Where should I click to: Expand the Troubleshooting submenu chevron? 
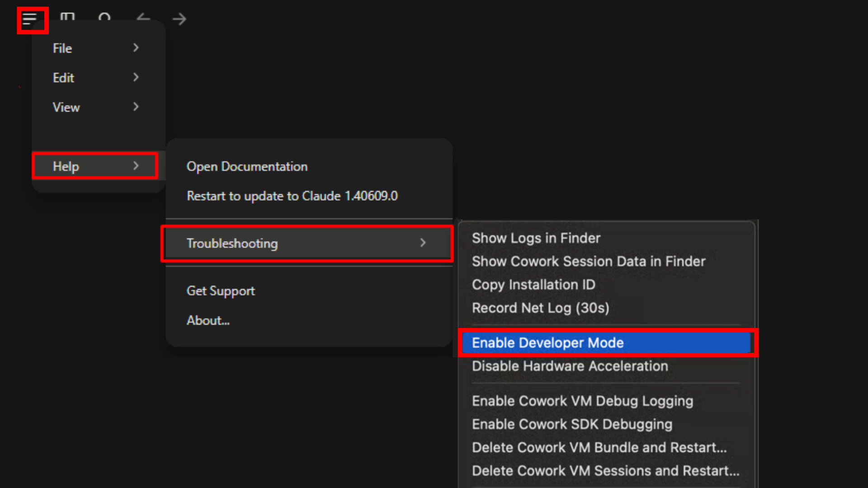point(423,243)
